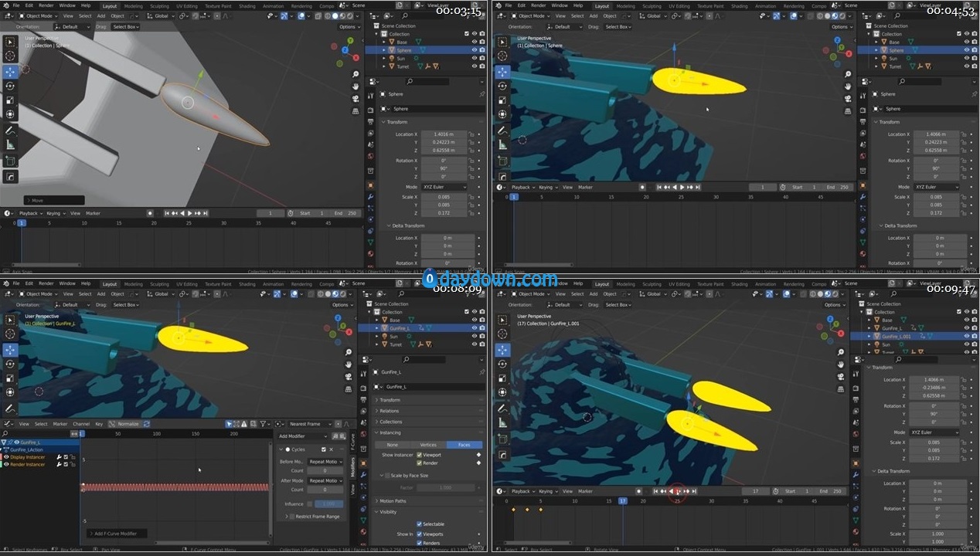Hide GunFire_L.001 in the 00:09:47 frame outliner
Viewport: 980px width, 556px height.
pos(967,337)
